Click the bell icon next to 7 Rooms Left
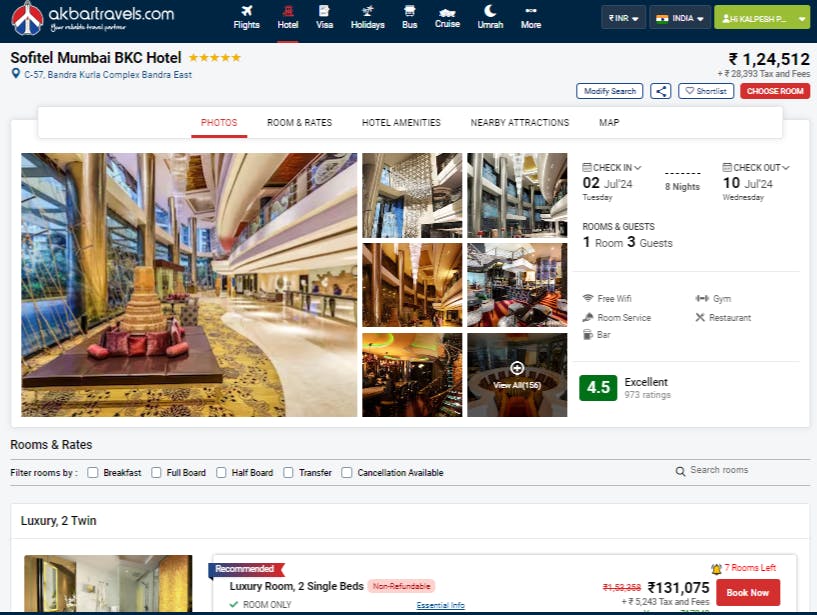 (x=716, y=569)
